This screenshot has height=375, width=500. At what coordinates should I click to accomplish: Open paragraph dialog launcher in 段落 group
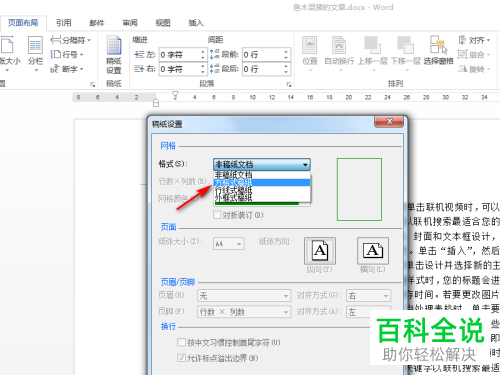(289, 85)
